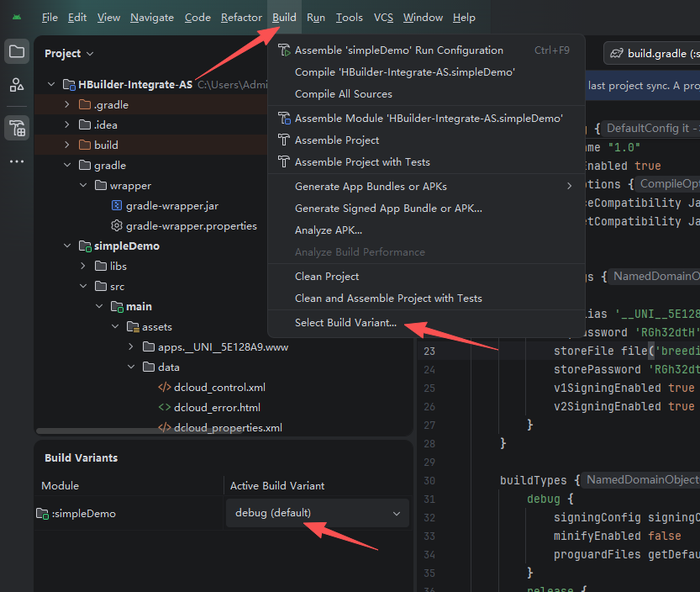
Task: Choose Select Build Variant... menu entry
Action: click(x=426, y=323)
